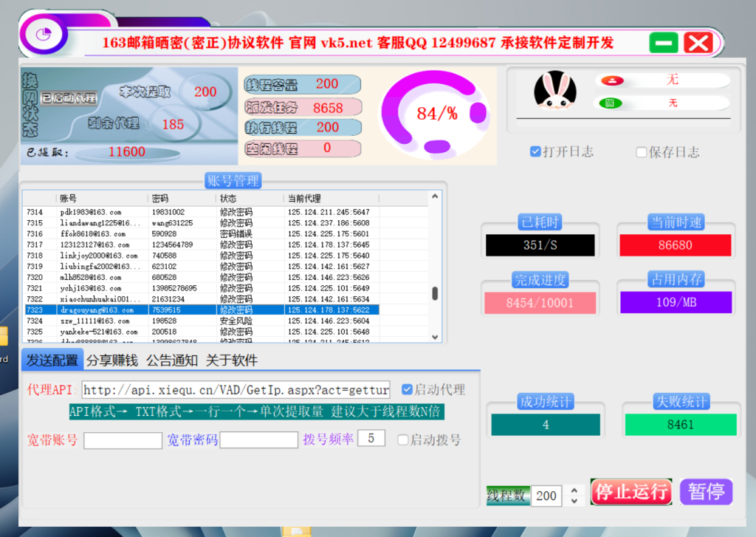Screen dimensions: 756x537
Task: Click the 已耗时 351/S value
Action: coord(540,245)
